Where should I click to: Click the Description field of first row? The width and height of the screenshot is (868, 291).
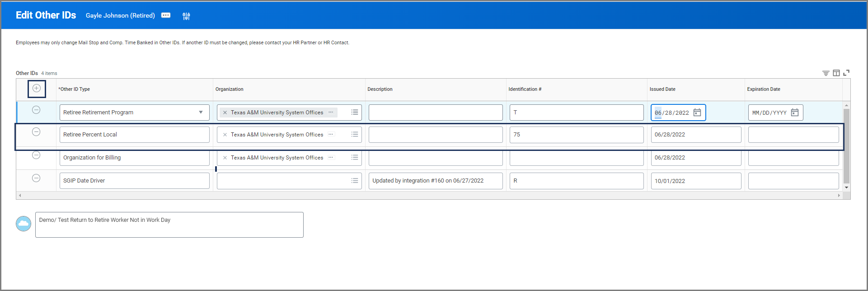click(x=436, y=113)
